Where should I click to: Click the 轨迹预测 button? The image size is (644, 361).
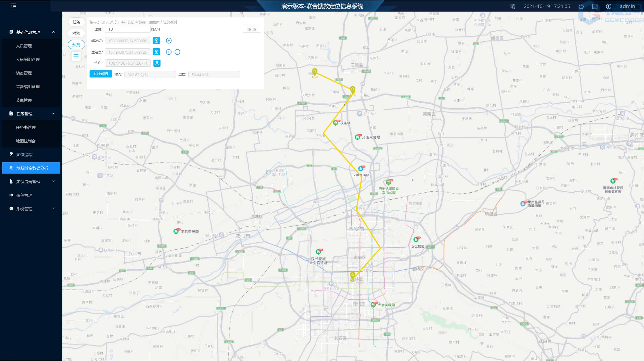(x=101, y=74)
